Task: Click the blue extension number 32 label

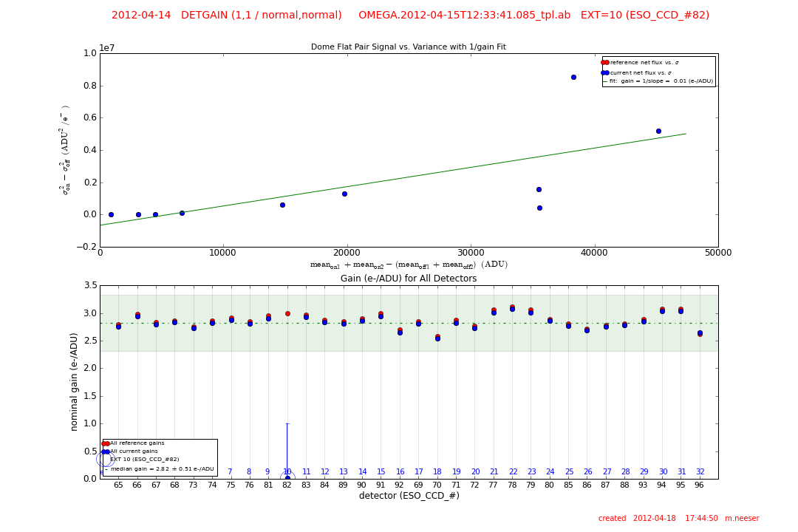Action: point(700,472)
